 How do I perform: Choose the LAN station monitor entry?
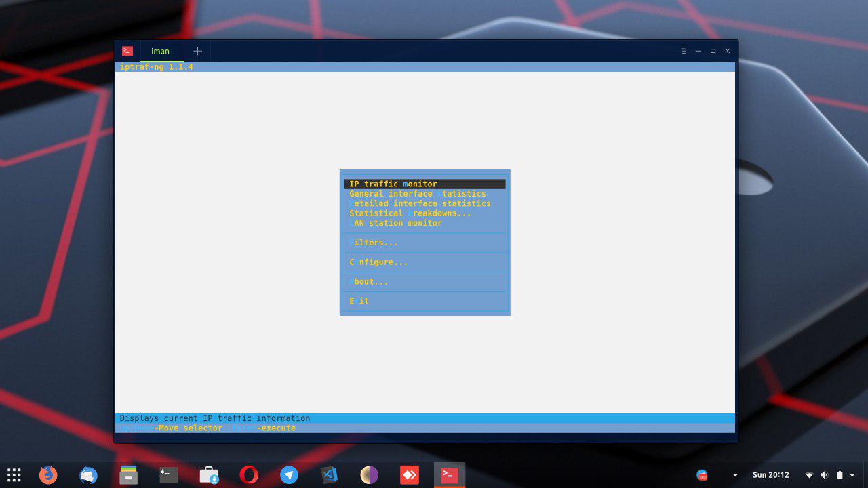coord(395,223)
